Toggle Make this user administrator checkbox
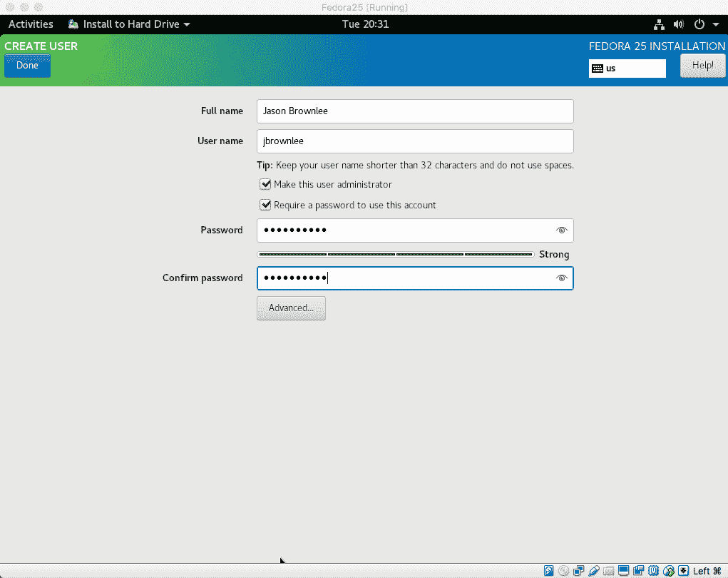 [265, 184]
